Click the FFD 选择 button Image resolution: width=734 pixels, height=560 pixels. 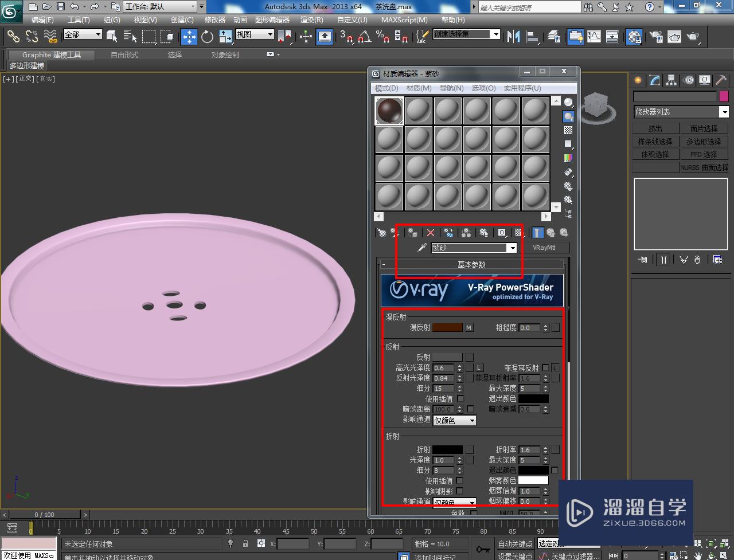704,154
